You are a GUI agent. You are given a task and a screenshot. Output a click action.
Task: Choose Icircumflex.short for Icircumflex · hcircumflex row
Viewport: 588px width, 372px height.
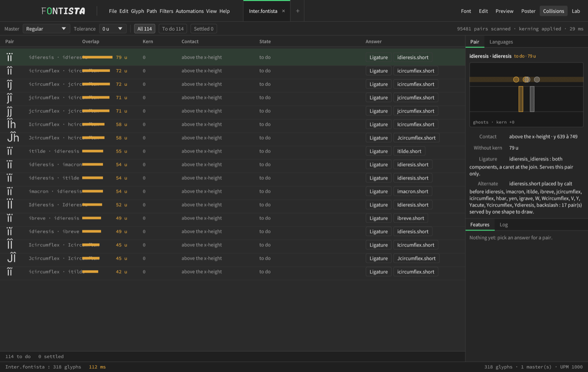[416, 124]
